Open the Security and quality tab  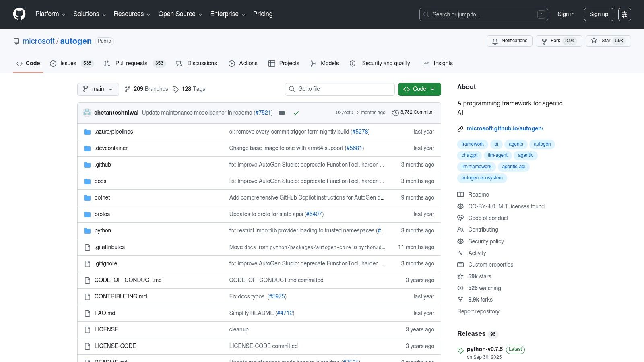380,64
